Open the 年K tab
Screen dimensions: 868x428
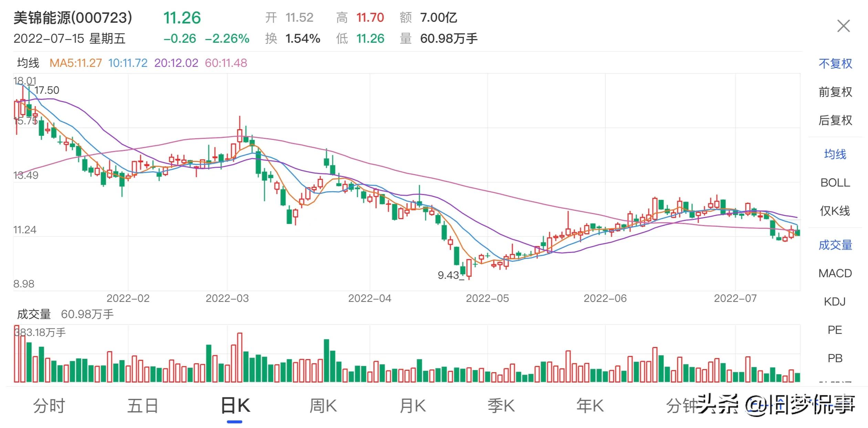pyautogui.click(x=590, y=406)
